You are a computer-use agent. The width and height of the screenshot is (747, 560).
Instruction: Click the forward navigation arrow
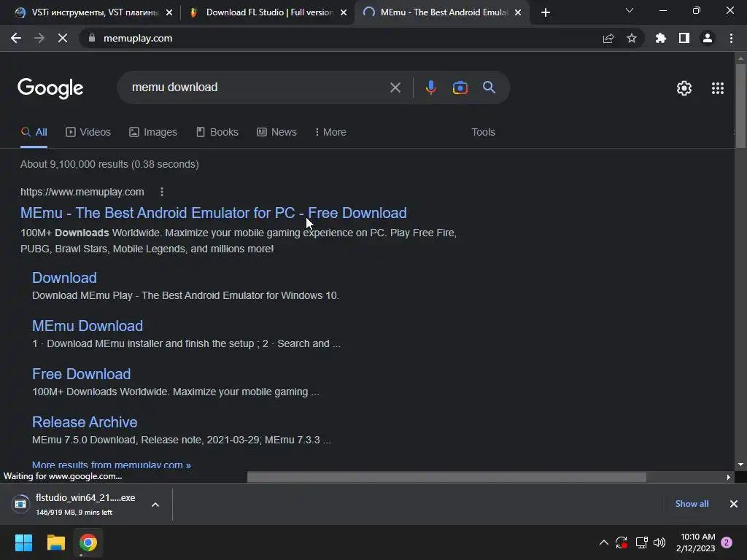coord(39,38)
